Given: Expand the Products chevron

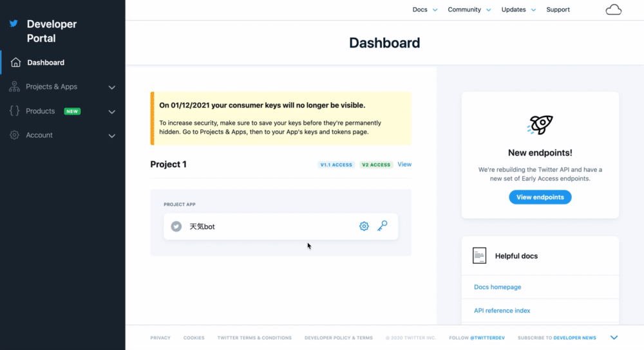Looking at the screenshot, I should point(111,111).
